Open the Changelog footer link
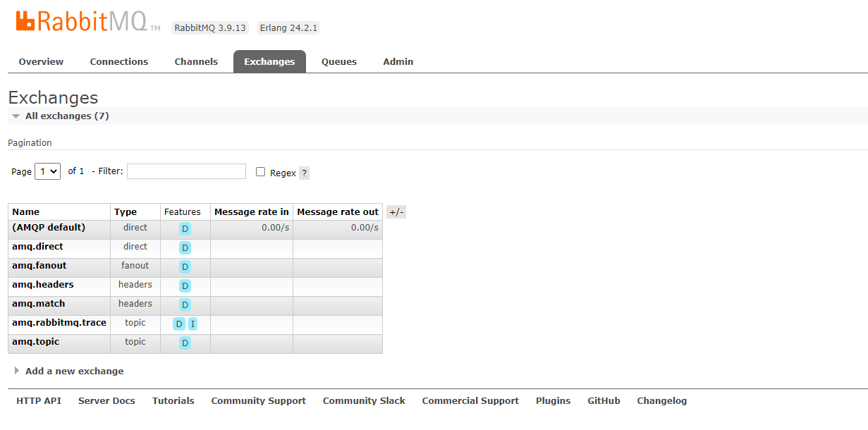868x430 pixels. [662, 400]
